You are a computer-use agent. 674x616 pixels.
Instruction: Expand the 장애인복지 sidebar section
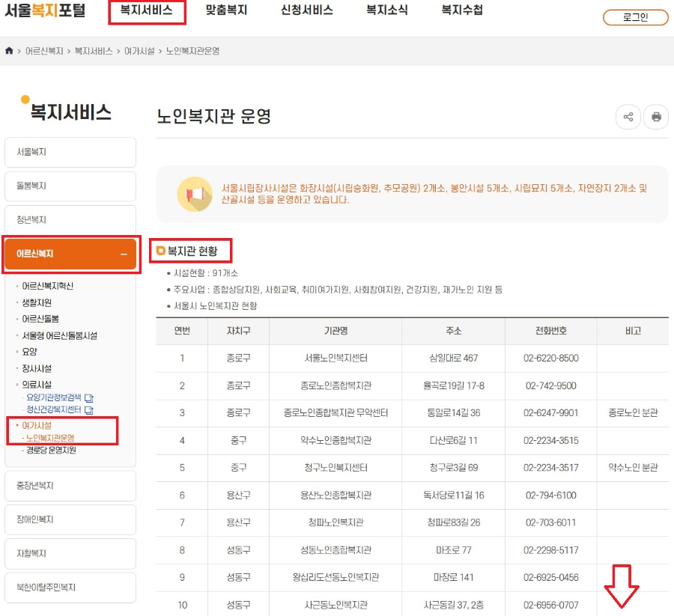tap(70, 519)
